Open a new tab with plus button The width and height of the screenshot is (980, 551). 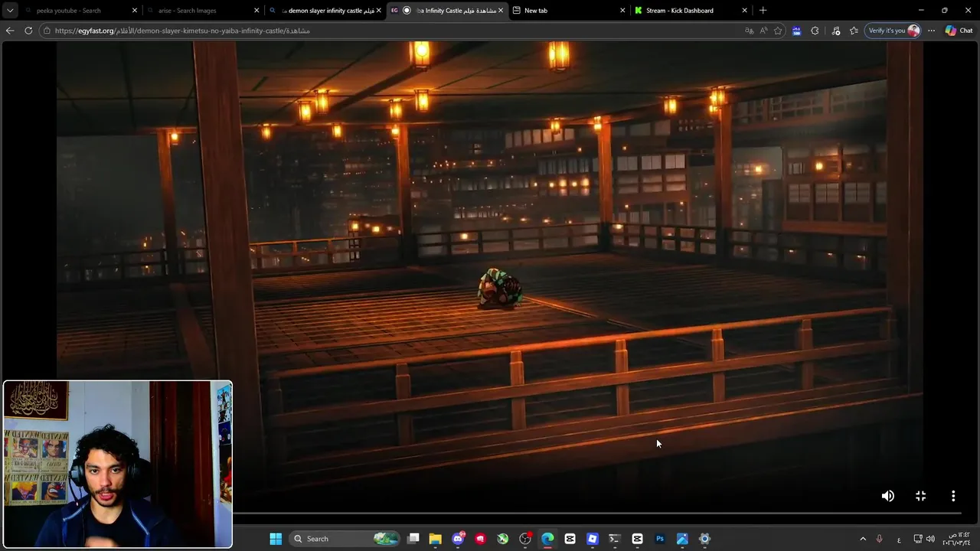[763, 11]
